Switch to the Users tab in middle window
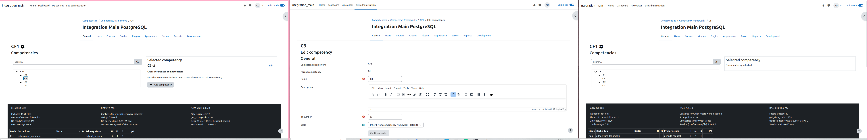The height and width of the screenshot is (140, 868). [x=388, y=35]
